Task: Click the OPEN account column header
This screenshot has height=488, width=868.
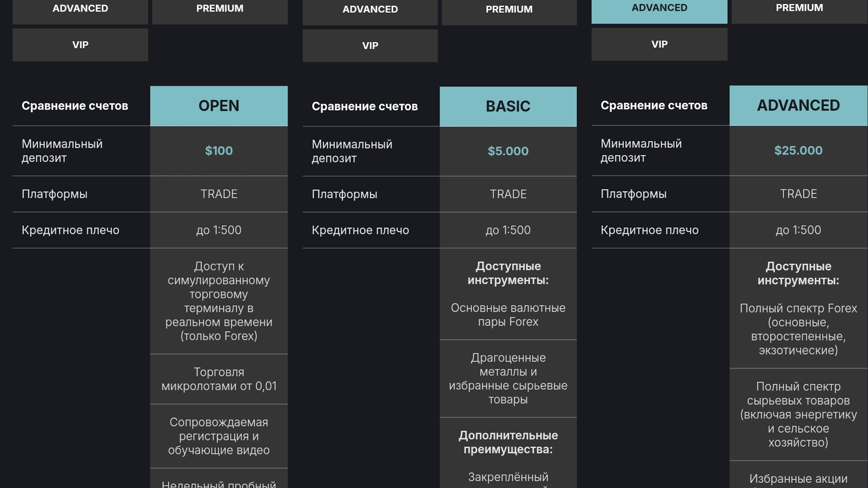Action: click(219, 106)
